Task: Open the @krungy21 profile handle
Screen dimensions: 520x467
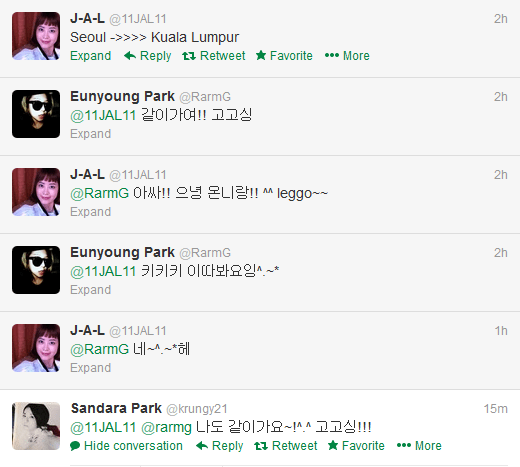Action: point(197,409)
